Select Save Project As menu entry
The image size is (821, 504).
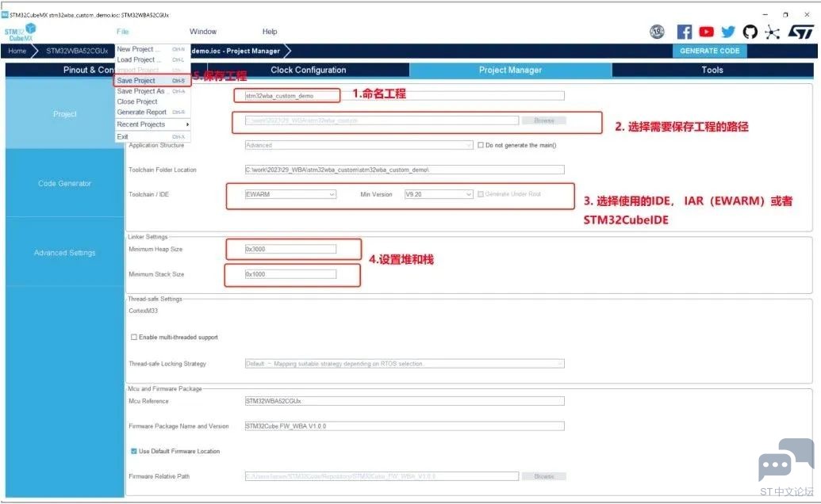click(152, 91)
